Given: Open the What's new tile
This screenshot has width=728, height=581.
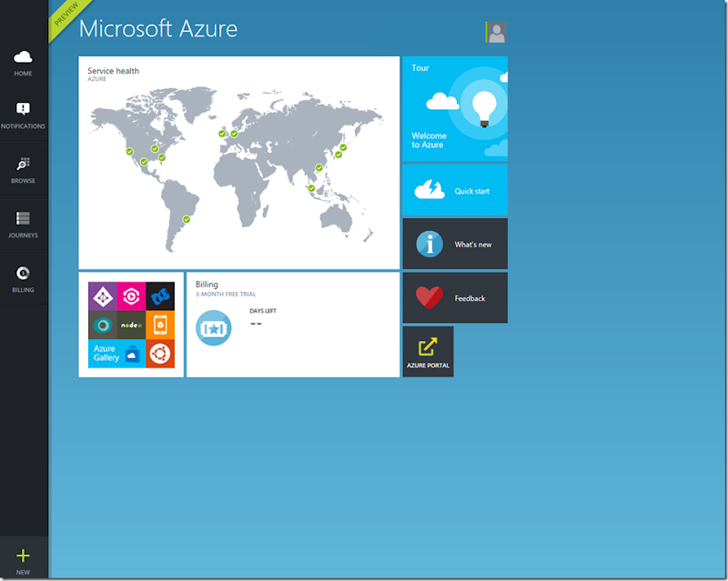Looking at the screenshot, I should pyautogui.click(x=455, y=244).
